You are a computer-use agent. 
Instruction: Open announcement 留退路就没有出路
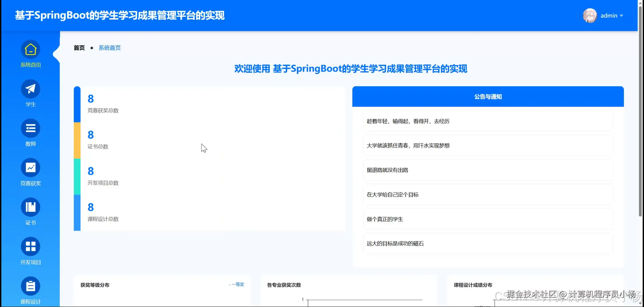click(487, 170)
